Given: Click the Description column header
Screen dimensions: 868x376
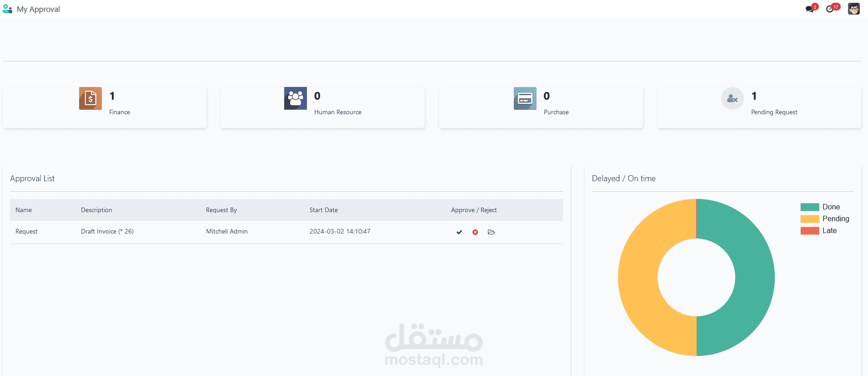Looking at the screenshot, I should [x=96, y=210].
